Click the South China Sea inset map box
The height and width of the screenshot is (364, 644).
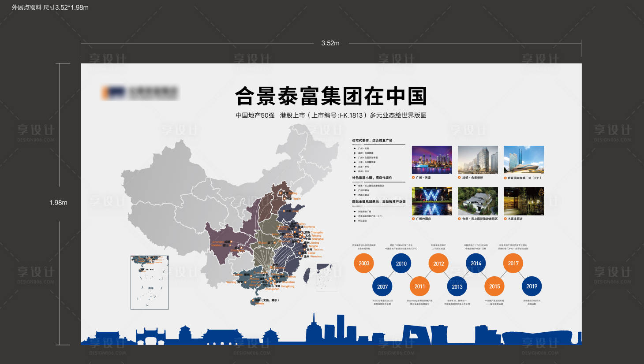coord(149,282)
